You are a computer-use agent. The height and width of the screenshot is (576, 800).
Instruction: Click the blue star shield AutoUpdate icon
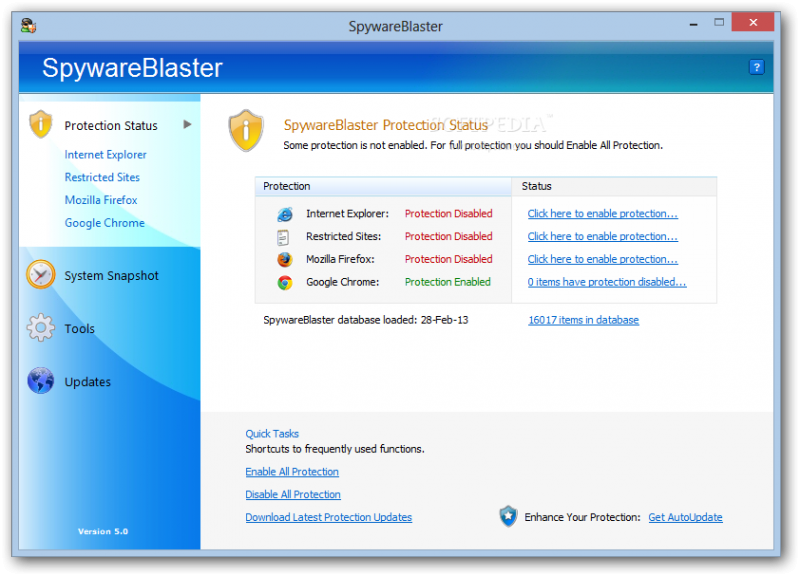pos(508,516)
